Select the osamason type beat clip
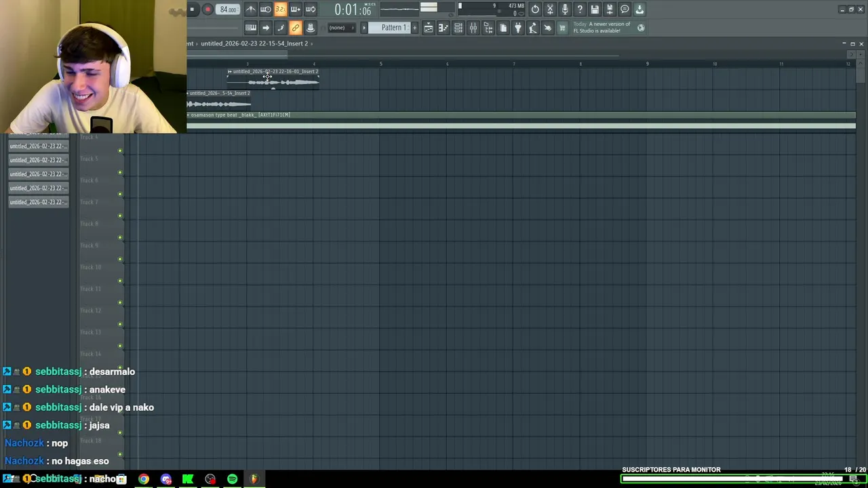The height and width of the screenshot is (488, 868). point(521,121)
